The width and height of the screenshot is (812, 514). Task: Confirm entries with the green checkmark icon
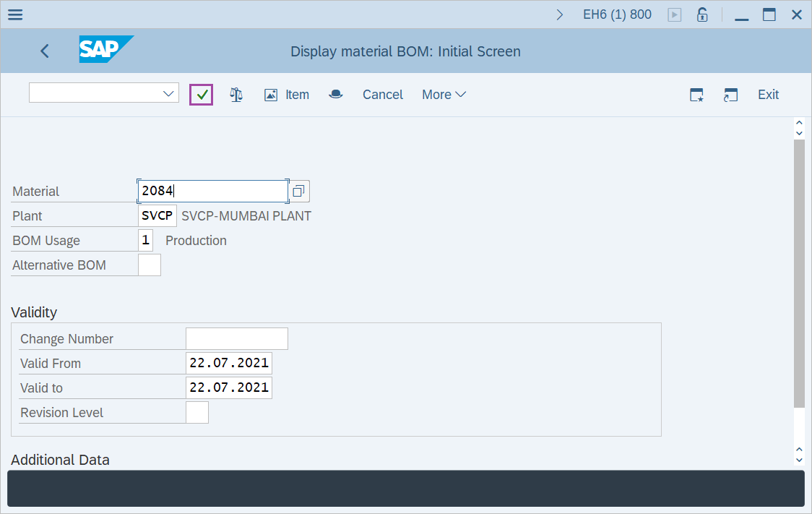click(201, 94)
